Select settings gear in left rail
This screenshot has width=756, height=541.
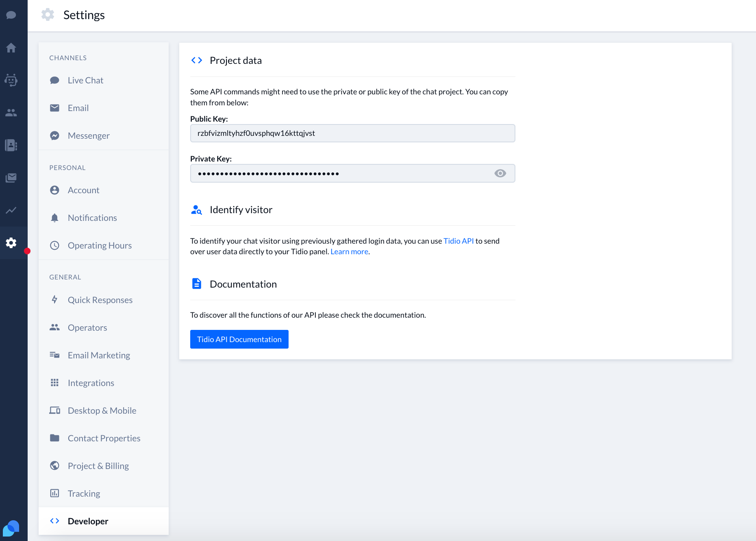pyautogui.click(x=11, y=243)
